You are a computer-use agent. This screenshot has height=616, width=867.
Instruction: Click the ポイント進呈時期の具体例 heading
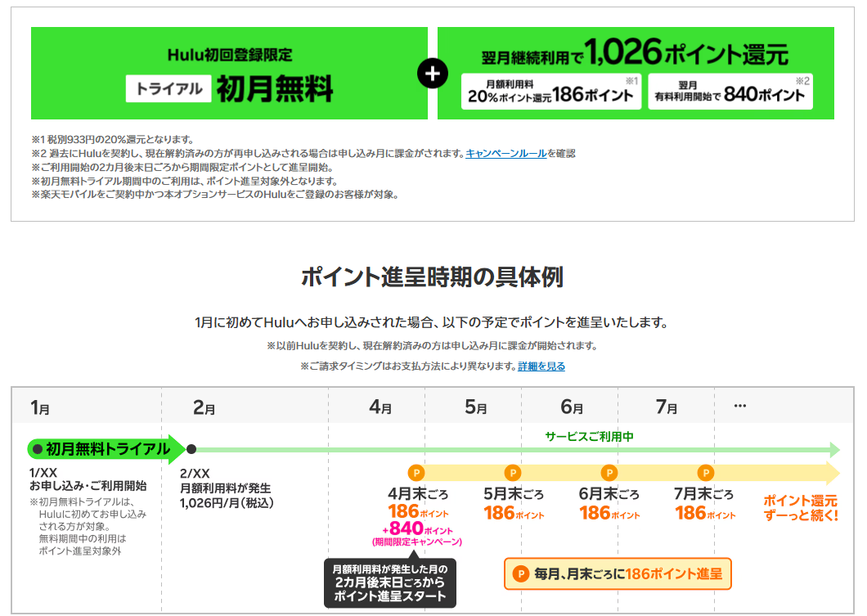pyautogui.click(x=433, y=277)
